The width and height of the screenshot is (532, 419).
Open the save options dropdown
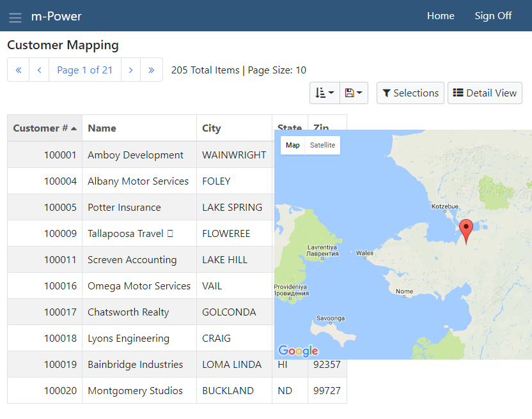(354, 93)
